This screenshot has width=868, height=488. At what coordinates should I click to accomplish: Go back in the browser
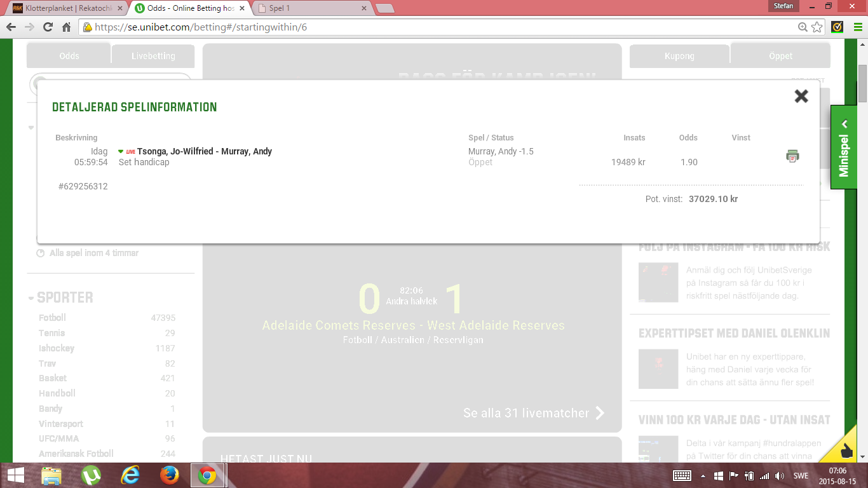pos(11,27)
